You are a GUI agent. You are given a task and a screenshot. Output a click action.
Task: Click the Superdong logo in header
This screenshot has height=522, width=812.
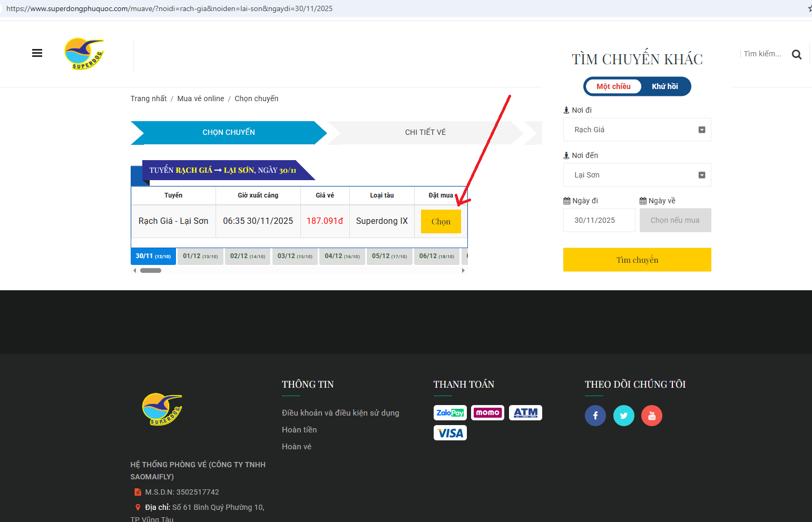tap(84, 54)
